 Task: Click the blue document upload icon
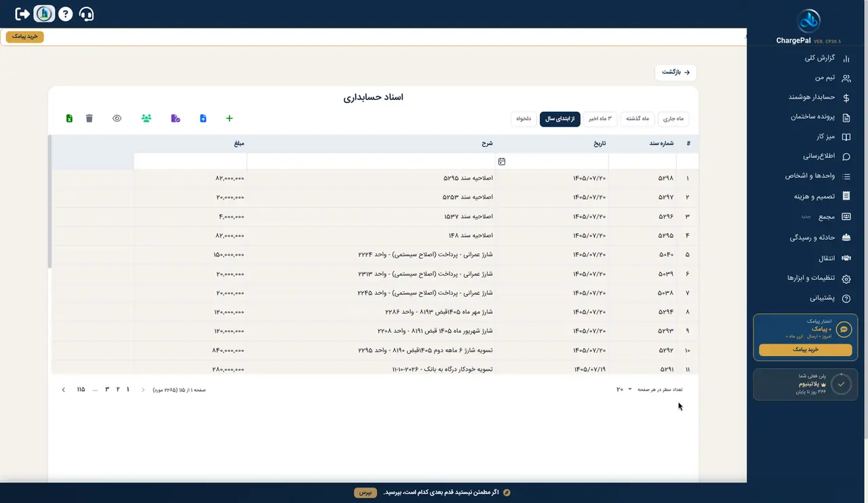pos(203,119)
